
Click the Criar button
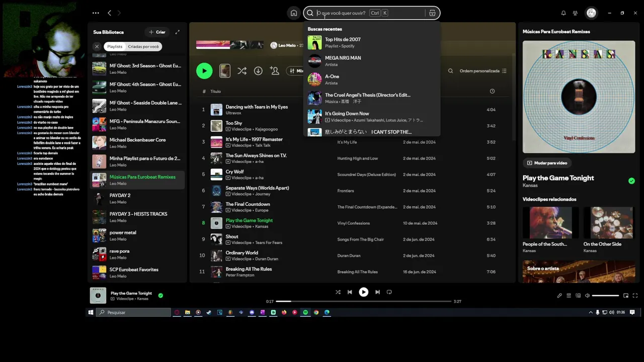(157, 32)
